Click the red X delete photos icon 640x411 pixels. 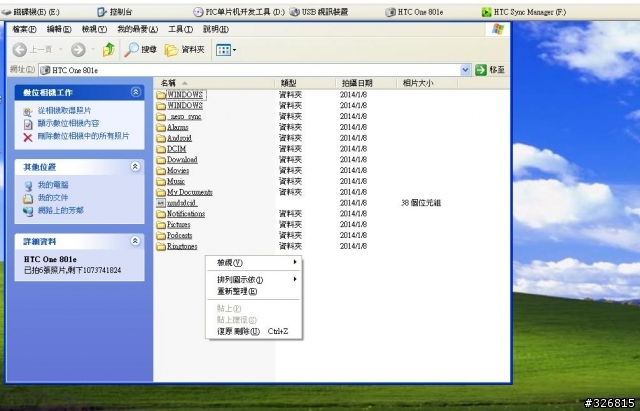click(x=28, y=137)
